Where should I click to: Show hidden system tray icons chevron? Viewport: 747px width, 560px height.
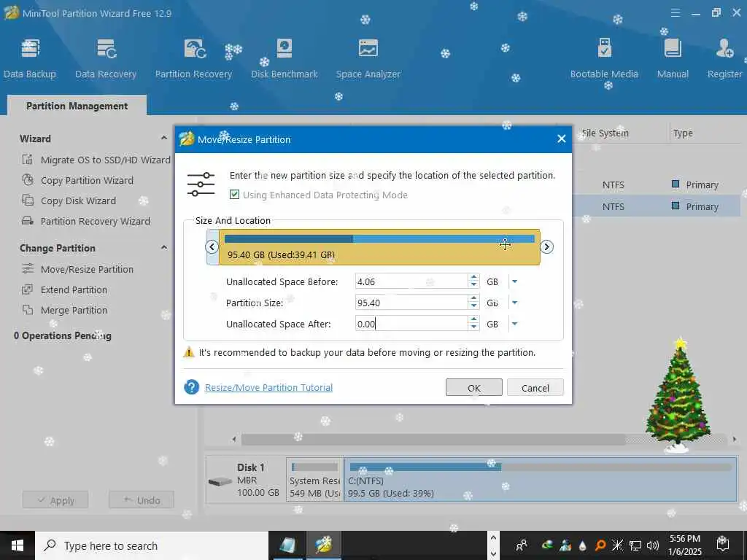point(493,538)
